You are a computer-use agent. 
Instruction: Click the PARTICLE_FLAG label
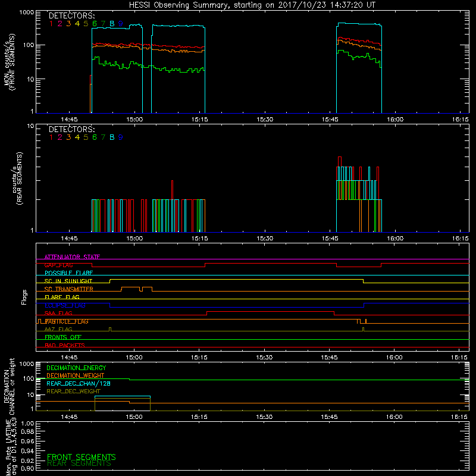coord(67,321)
